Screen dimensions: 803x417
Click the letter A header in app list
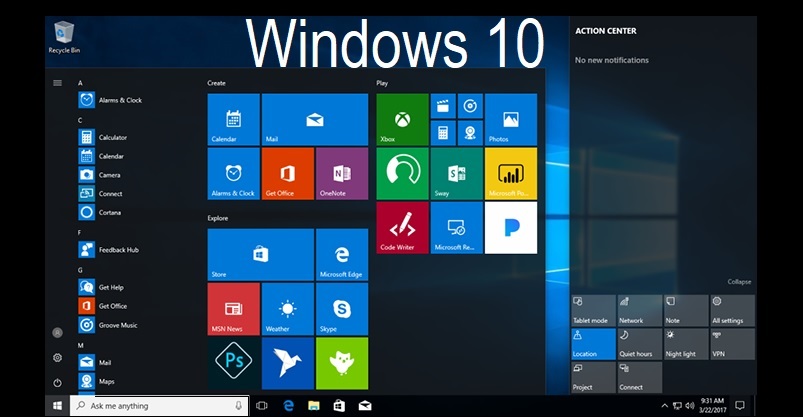(x=80, y=83)
